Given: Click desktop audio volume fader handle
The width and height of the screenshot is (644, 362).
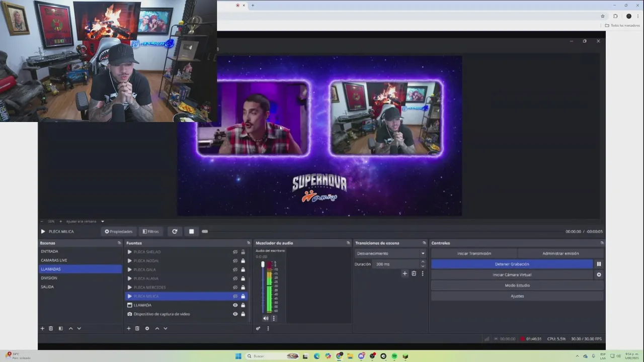Looking at the screenshot, I should tap(263, 264).
